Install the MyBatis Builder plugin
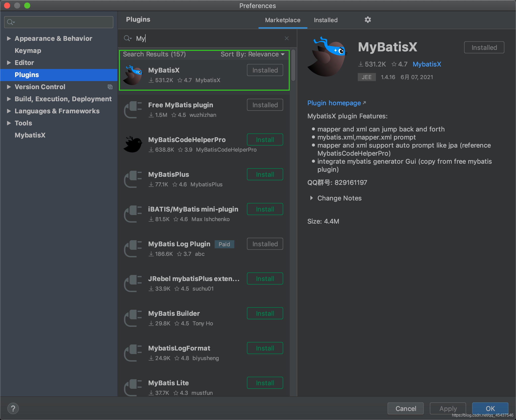The height and width of the screenshot is (420, 516). click(x=265, y=313)
